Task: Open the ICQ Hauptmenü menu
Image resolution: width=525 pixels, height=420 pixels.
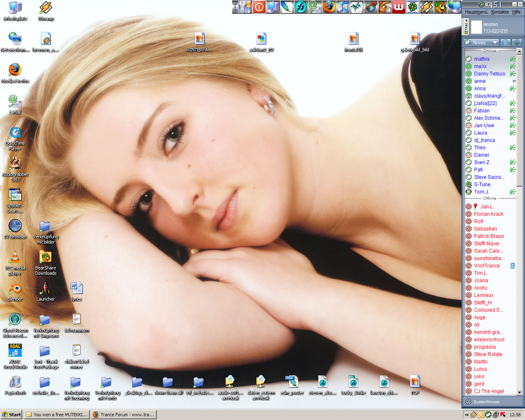Action: (x=476, y=12)
